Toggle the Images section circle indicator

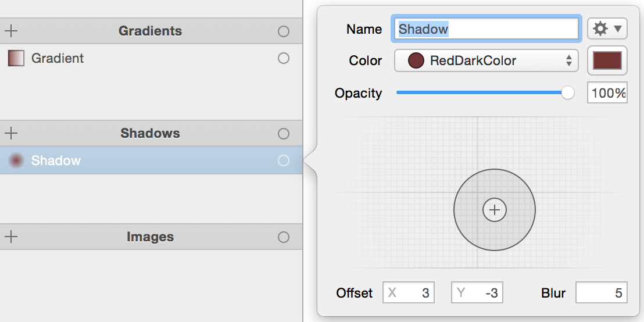click(x=284, y=237)
